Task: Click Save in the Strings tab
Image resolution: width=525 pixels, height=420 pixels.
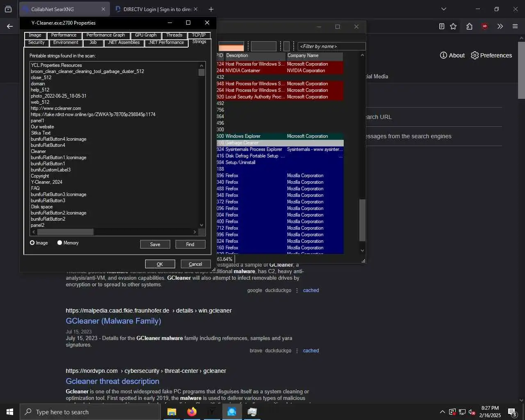Action: (155, 244)
